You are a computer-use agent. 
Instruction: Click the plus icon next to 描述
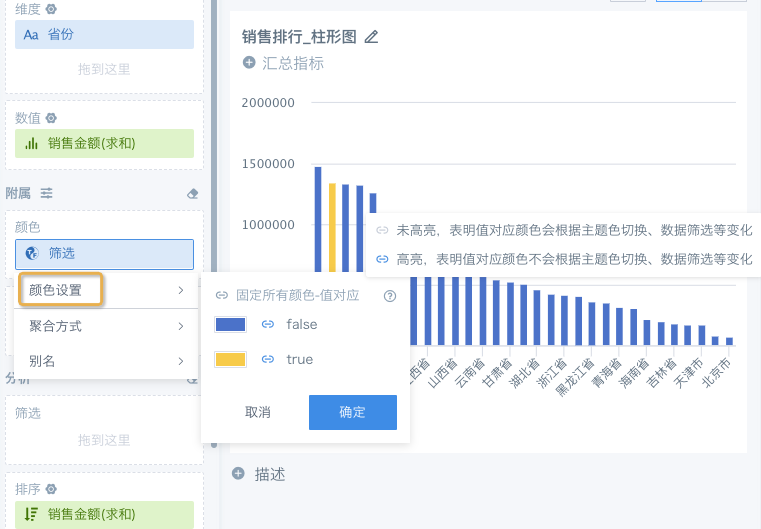click(x=238, y=474)
